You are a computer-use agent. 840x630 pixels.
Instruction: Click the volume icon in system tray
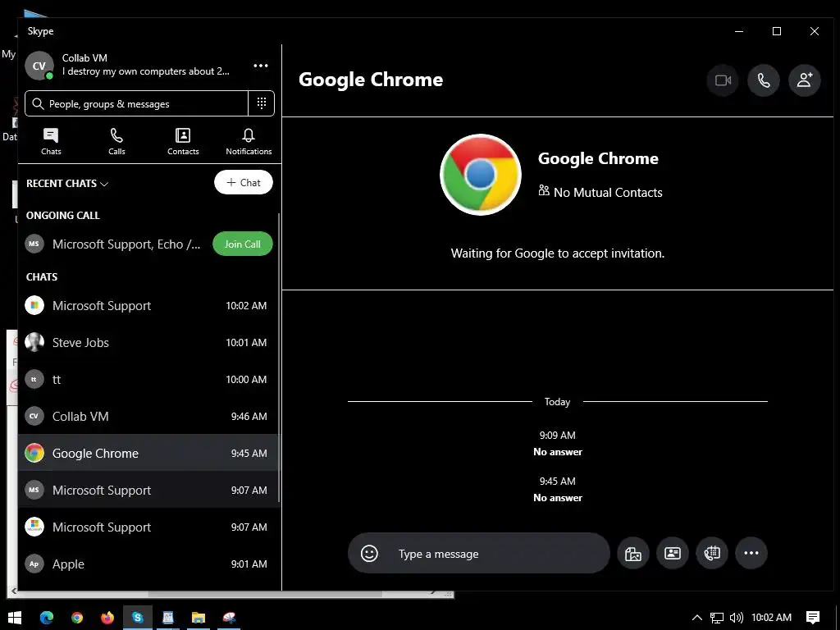tap(737, 618)
